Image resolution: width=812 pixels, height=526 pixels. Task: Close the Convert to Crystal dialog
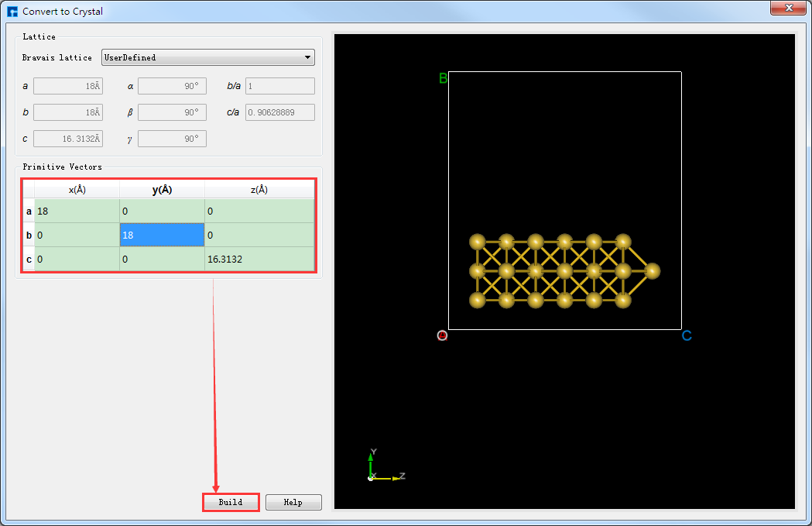coord(789,9)
